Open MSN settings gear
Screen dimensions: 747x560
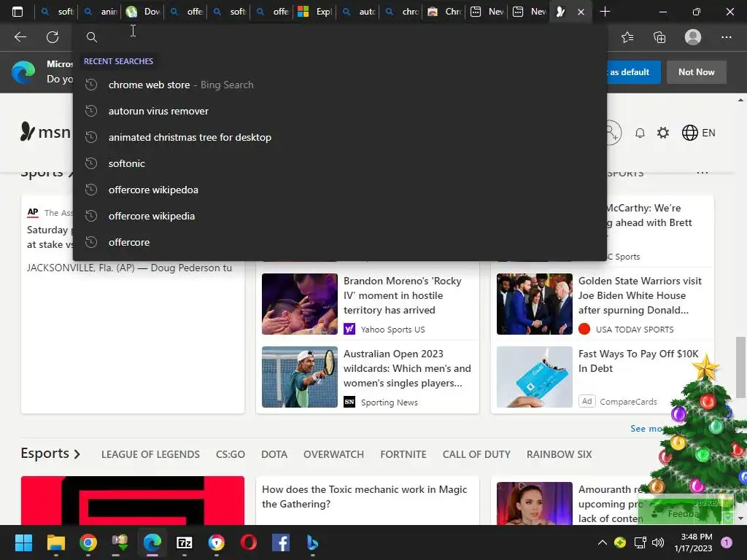663,133
